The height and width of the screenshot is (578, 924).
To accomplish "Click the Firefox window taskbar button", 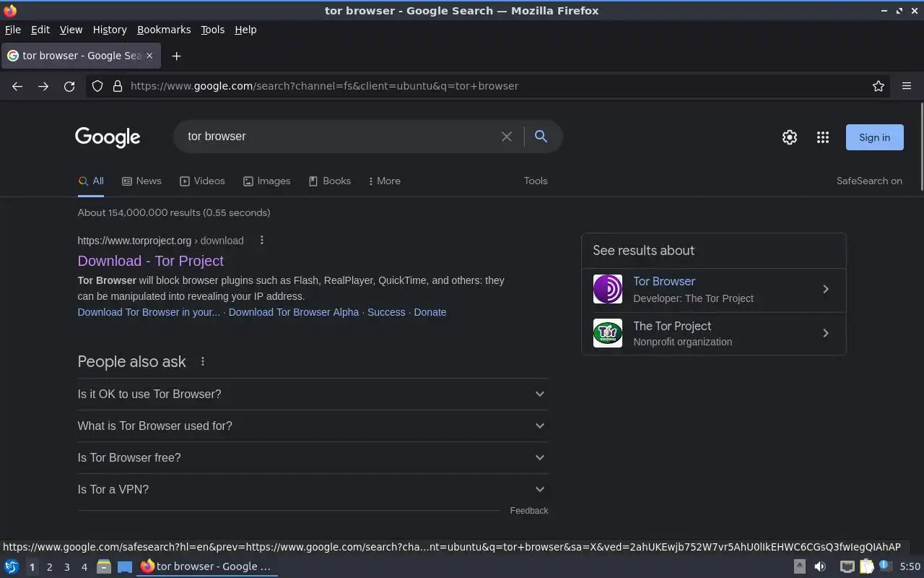I will click(x=208, y=566).
